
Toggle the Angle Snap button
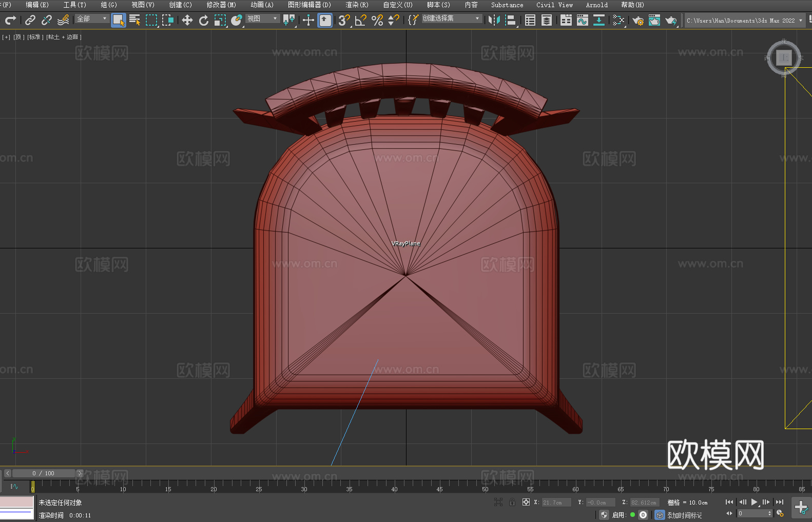pyautogui.click(x=361, y=20)
